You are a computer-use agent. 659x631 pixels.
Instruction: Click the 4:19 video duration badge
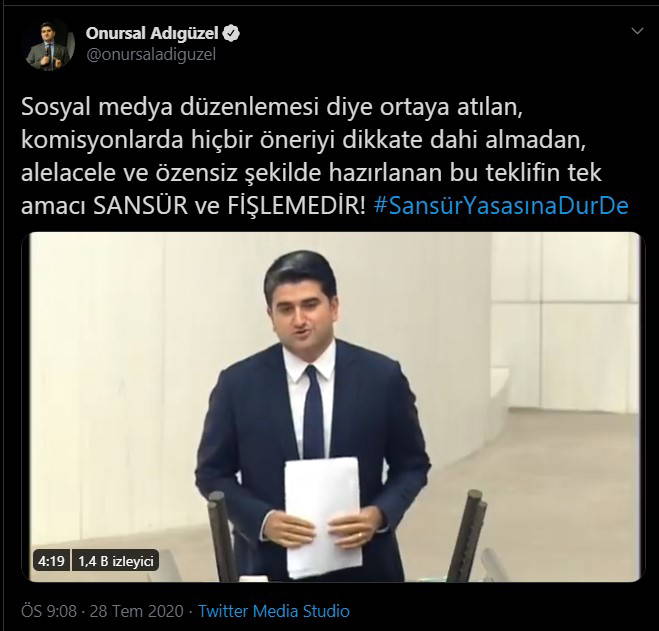[x=51, y=561]
